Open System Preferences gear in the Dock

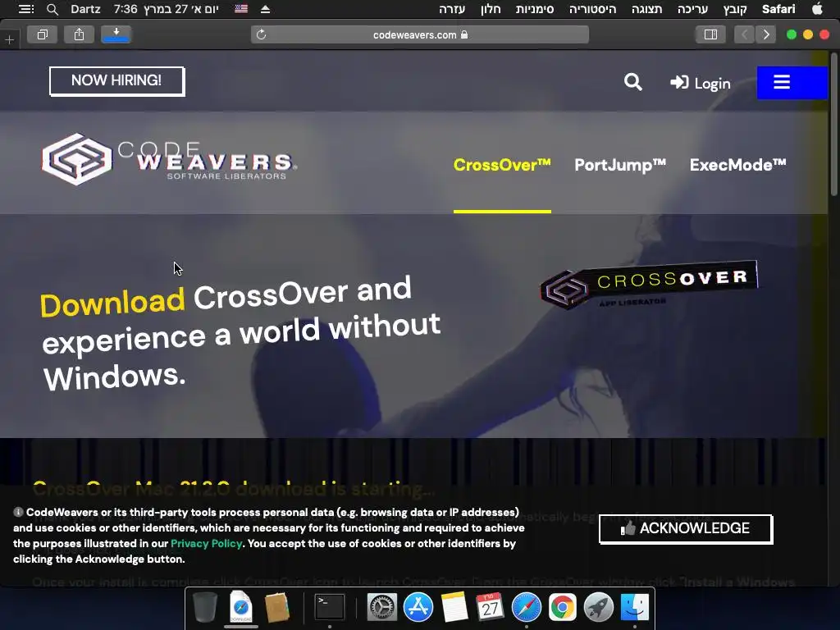point(382,608)
